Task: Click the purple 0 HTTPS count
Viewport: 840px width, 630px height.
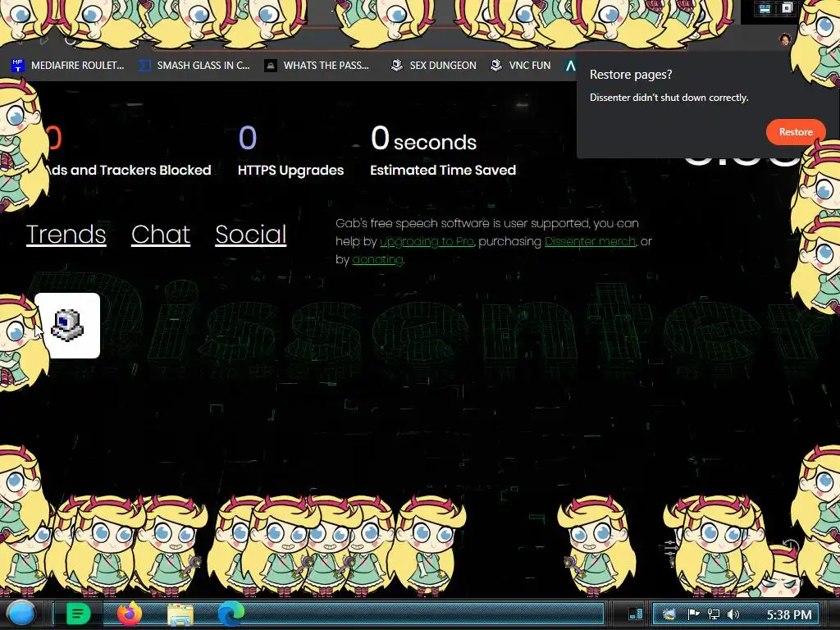Action: click(x=248, y=138)
